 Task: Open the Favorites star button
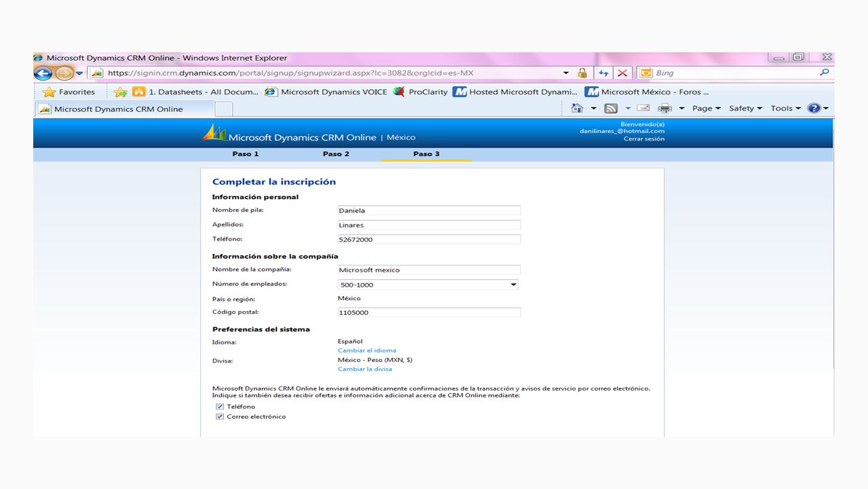(x=69, y=92)
